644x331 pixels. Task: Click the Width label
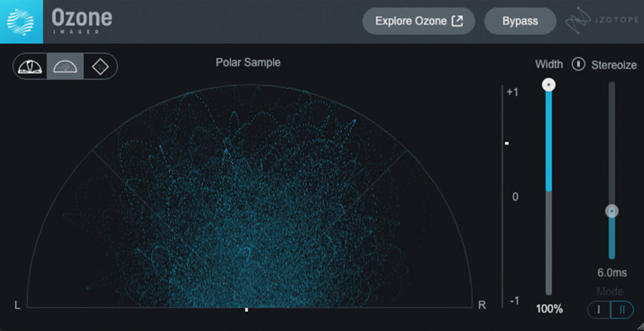549,64
